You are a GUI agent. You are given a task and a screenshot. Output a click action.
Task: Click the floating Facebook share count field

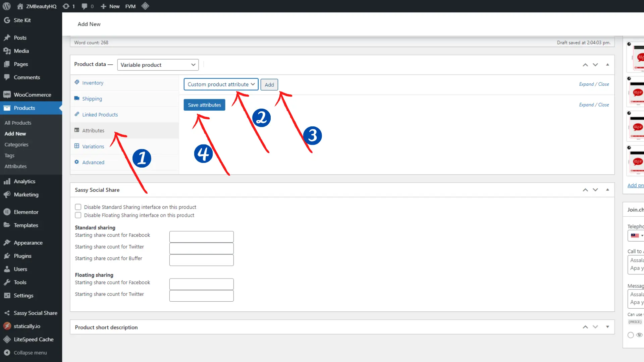coord(201,284)
